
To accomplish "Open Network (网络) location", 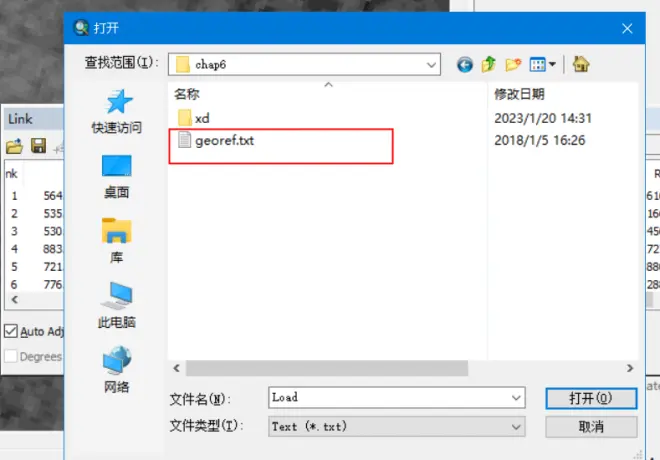I will 117,370.
